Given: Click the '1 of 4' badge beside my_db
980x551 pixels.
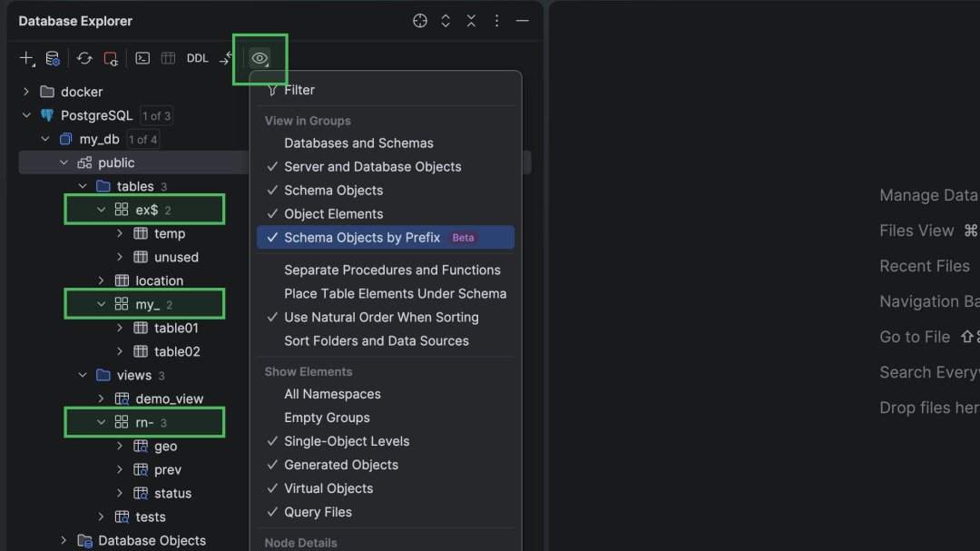Looking at the screenshot, I should pyautogui.click(x=142, y=140).
